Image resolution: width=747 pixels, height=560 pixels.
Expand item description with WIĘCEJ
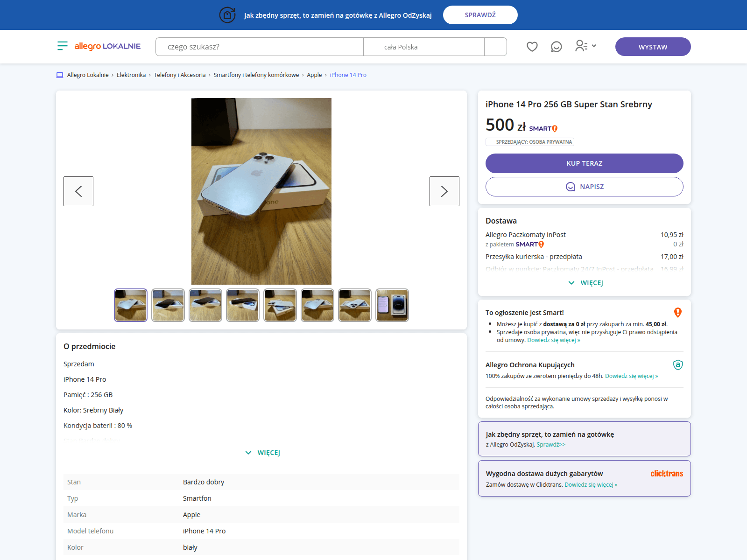pyautogui.click(x=262, y=453)
